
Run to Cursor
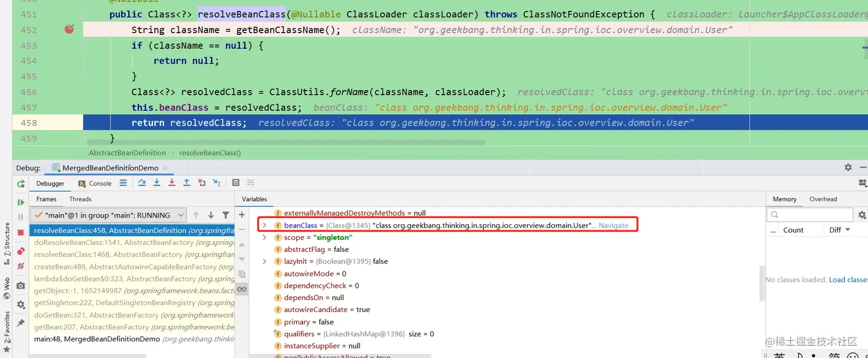point(216,183)
